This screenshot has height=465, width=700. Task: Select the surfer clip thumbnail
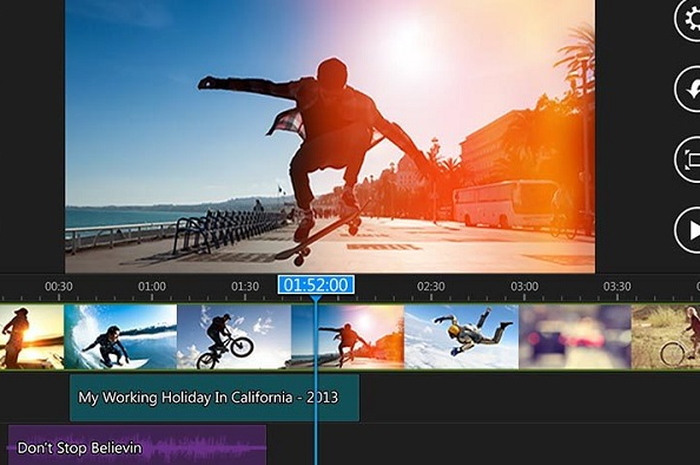pyautogui.click(x=121, y=337)
